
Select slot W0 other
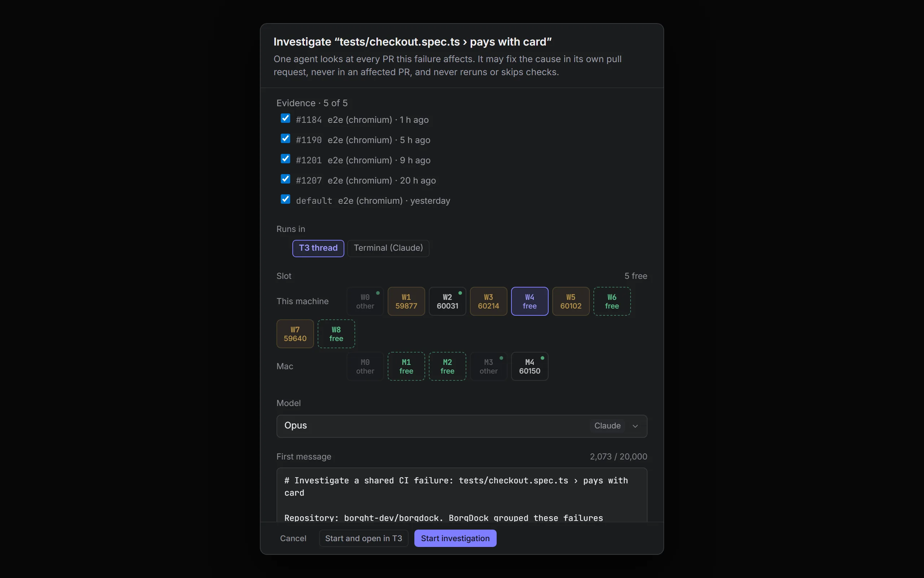(x=365, y=301)
